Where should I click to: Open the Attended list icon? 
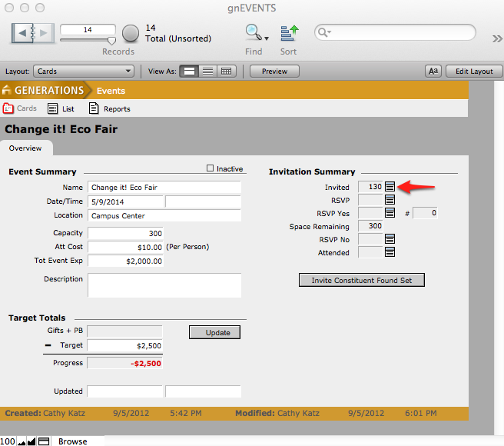pos(390,252)
